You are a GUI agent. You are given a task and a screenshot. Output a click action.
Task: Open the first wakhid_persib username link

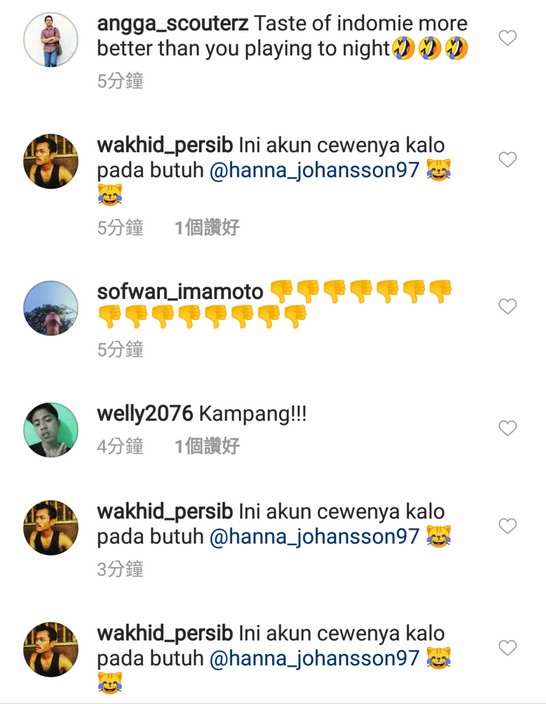[165, 146]
